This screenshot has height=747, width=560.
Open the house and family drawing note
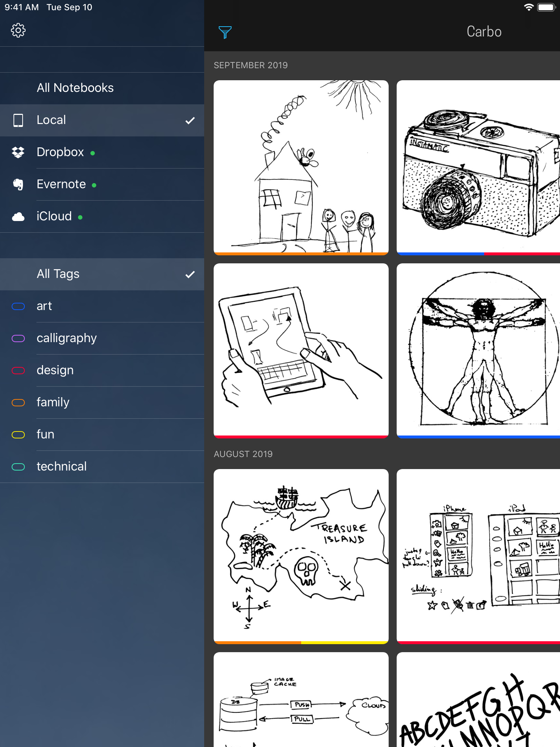[x=301, y=168]
